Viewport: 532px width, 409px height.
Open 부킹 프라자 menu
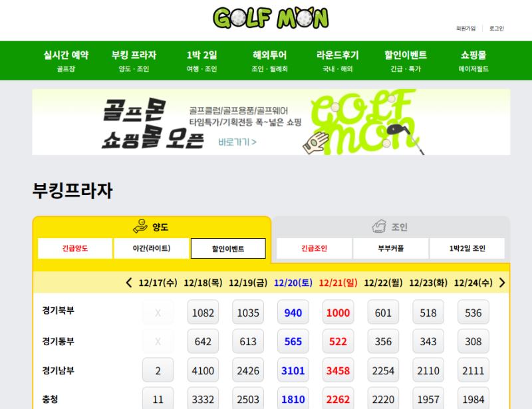coord(134,61)
